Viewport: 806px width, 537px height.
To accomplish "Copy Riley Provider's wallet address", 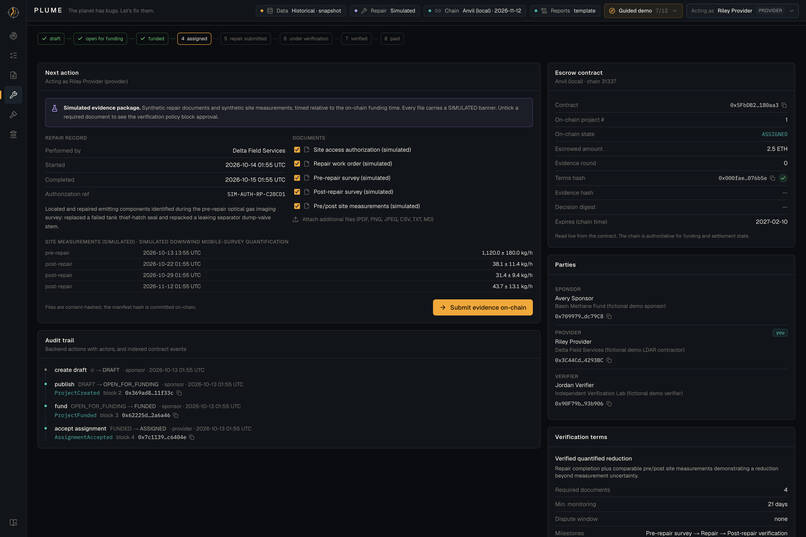I will pos(609,360).
